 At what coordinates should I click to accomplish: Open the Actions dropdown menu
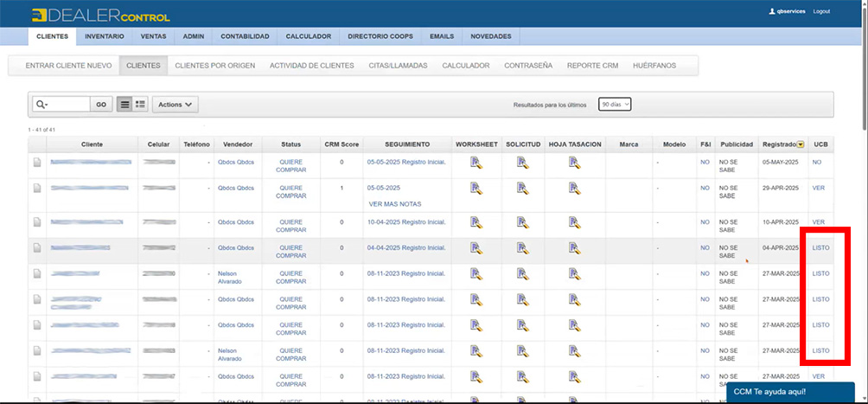pos(176,104)
